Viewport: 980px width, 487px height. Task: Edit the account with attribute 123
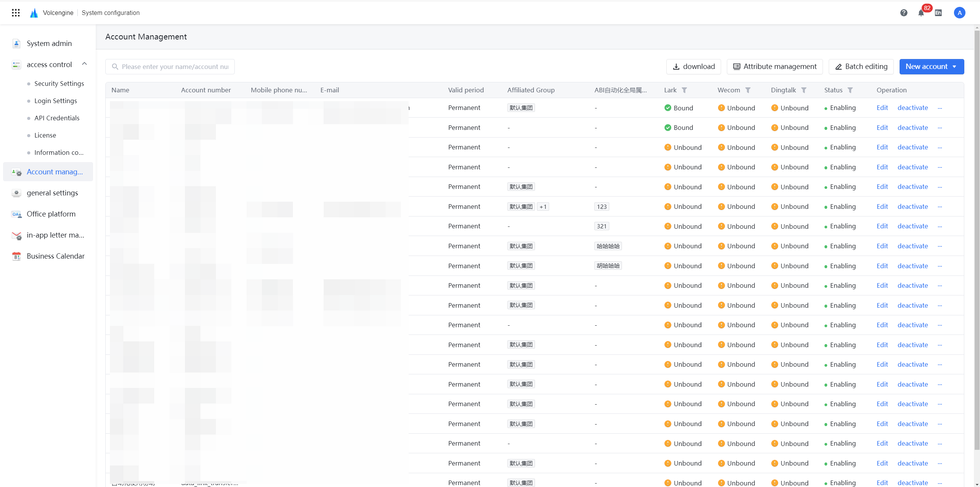(x=882, y=207)
